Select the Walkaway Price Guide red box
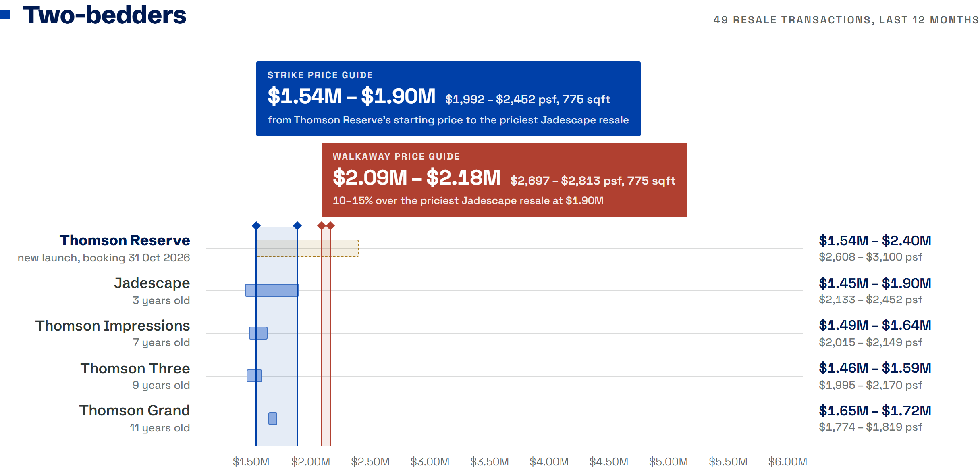Image resolution: width=980 pixels, height=471 pixels. 504,180
